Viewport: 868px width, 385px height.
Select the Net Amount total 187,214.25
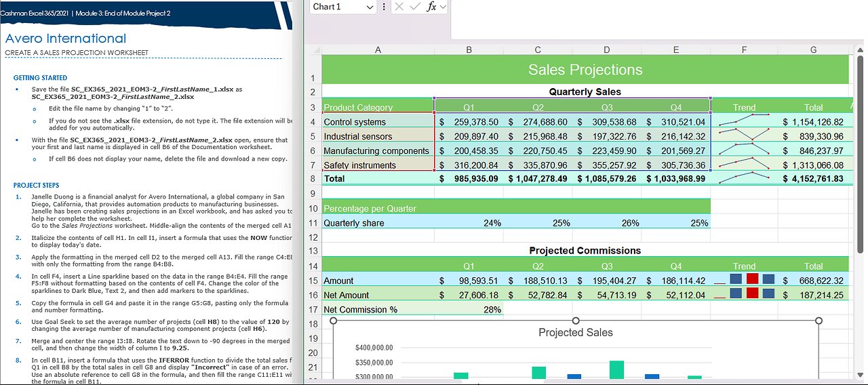point(814,295)
